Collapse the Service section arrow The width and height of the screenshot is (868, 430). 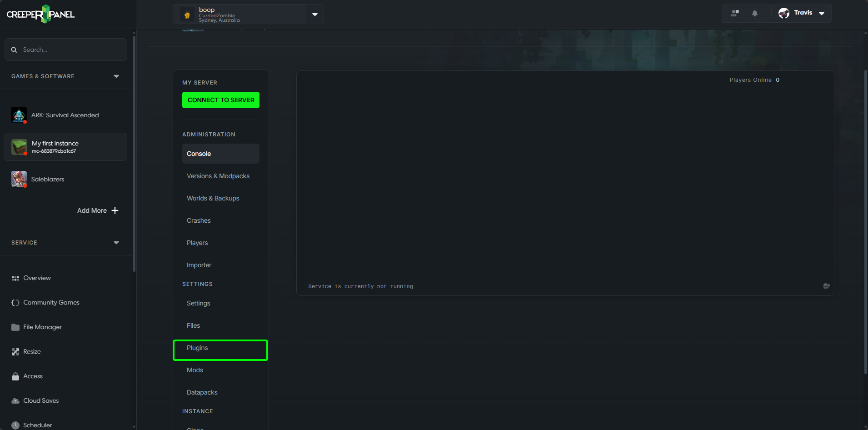116,243
